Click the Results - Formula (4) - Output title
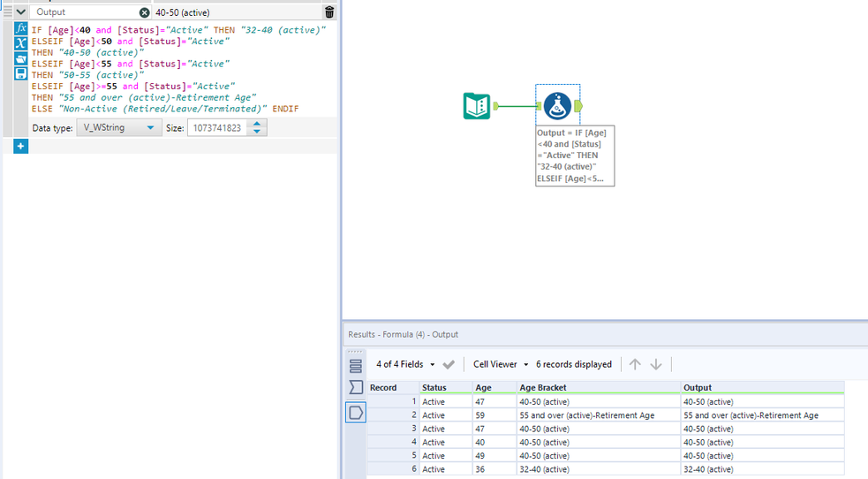 [403, 334]
